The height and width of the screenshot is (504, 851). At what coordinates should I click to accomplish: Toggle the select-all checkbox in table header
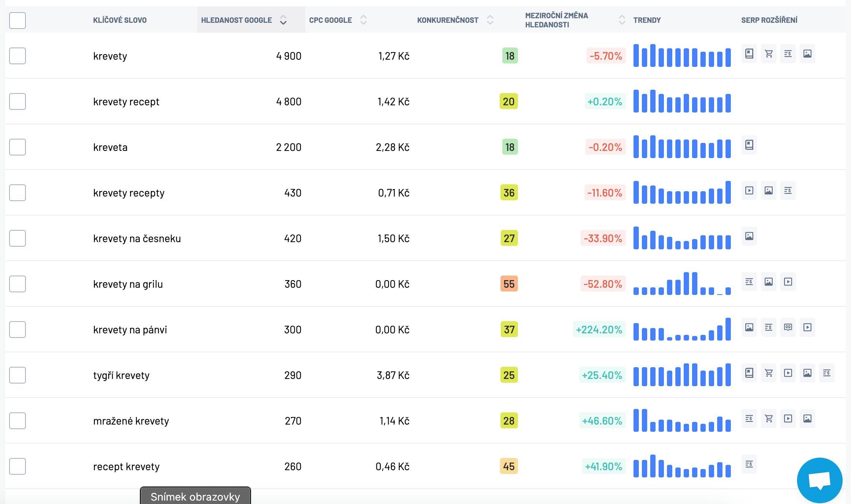17,20
